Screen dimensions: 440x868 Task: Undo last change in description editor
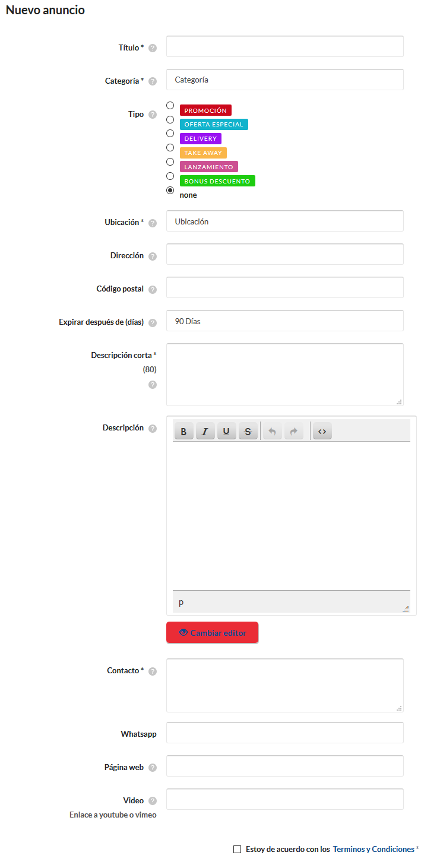point(273,432)
